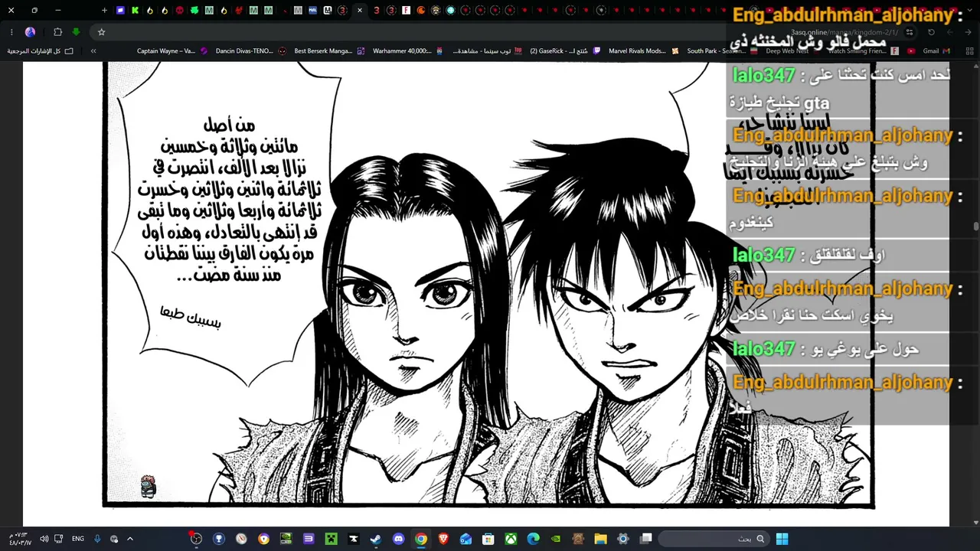Open the browser three-dot menu

click(11, 32)
